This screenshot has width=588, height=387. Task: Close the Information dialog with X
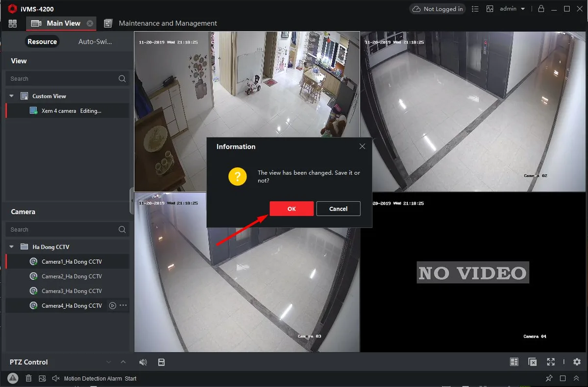click(x=362, y=146)
